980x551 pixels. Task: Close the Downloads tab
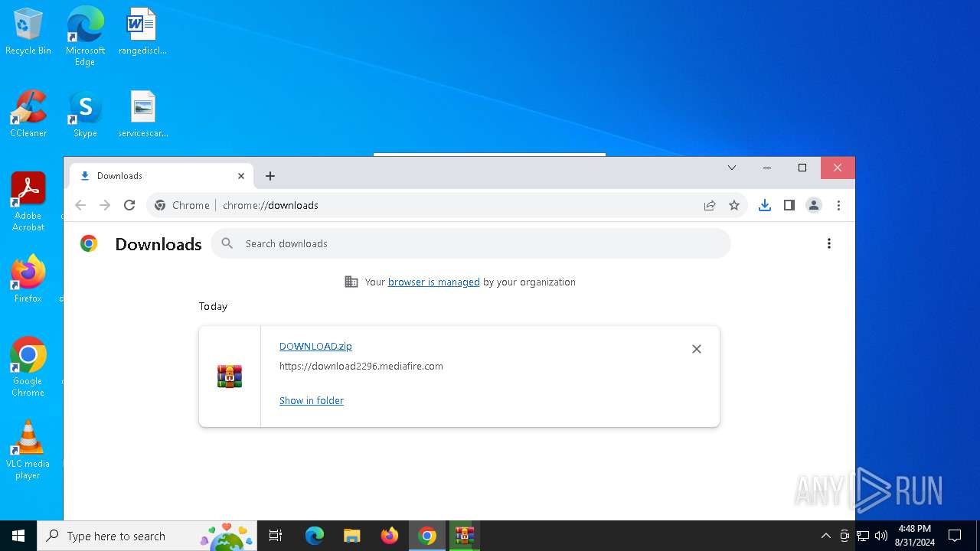(x=241, y=176)
